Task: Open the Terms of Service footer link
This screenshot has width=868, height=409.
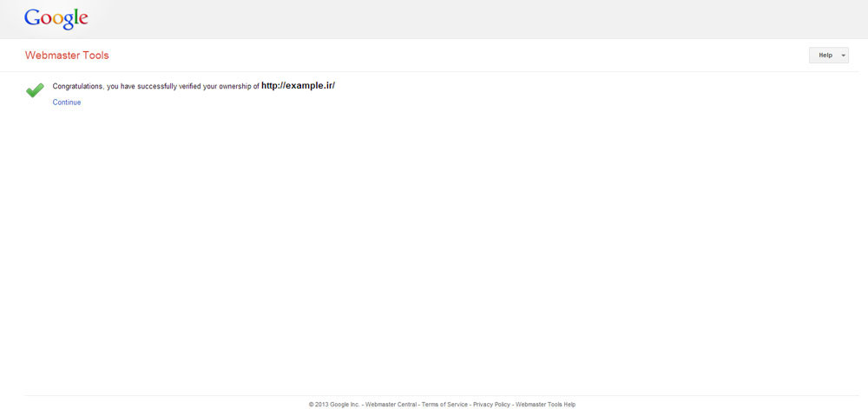Action: pos(444,405)
